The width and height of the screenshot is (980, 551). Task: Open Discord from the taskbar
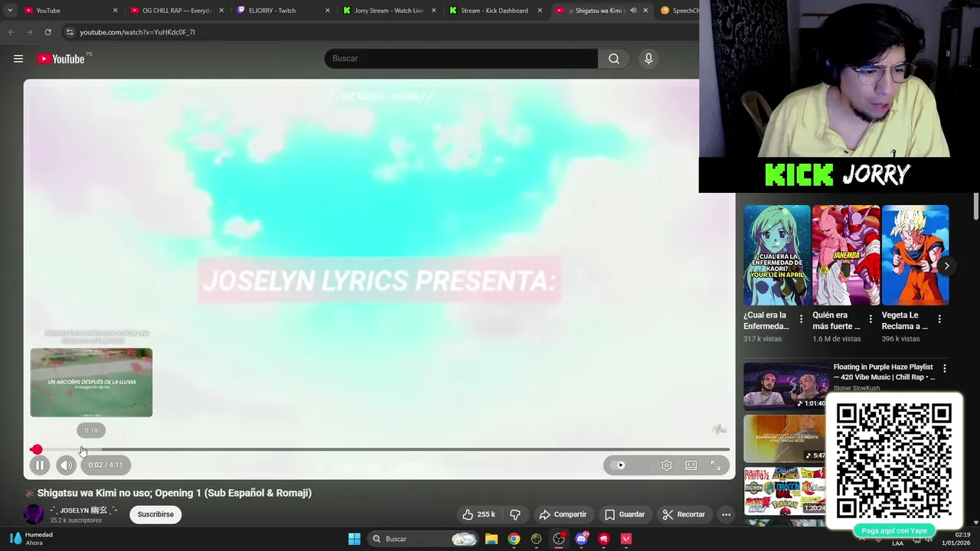tap(581, 539)
